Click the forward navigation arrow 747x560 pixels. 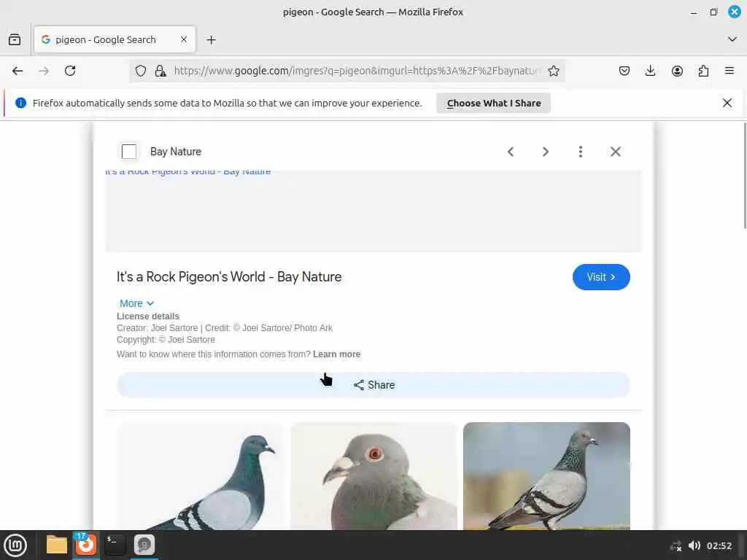click(44, 71)
